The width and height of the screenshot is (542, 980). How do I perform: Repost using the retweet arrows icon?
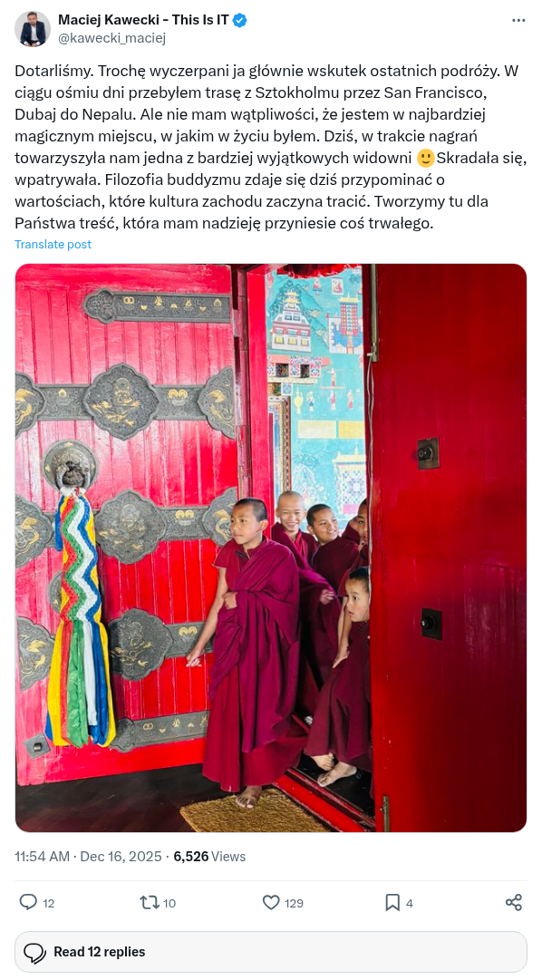[149, 902]
